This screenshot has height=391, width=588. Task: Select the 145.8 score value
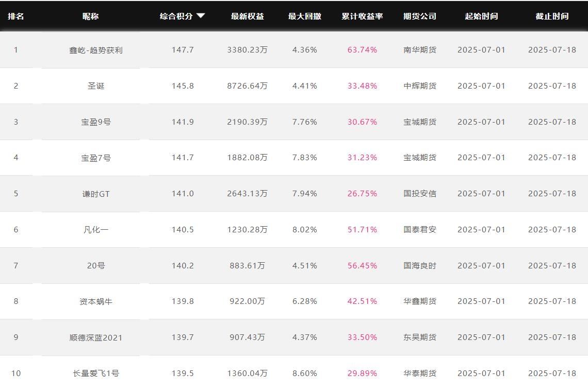click(183, 86)
